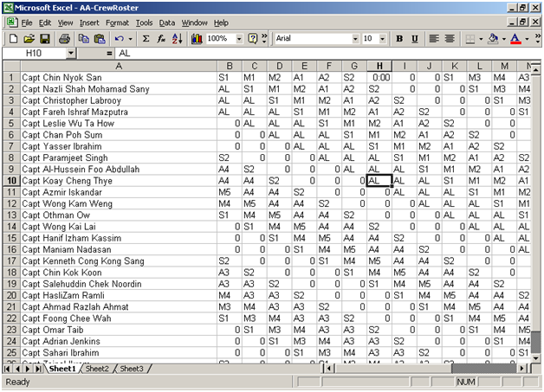Select the column D header
544x392 pixels.
277,66
